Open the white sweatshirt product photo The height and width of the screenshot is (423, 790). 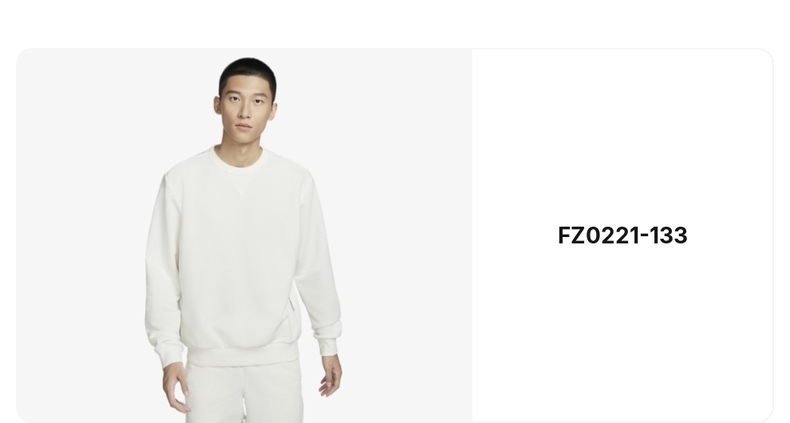(244, 236)
